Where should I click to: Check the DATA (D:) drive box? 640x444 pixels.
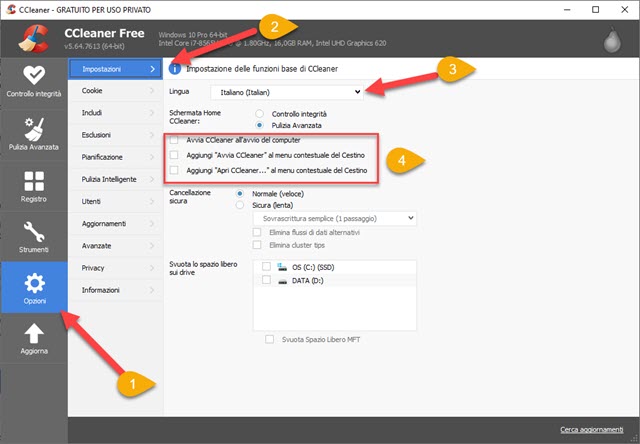pyautogui.click(x=266, y=280)
